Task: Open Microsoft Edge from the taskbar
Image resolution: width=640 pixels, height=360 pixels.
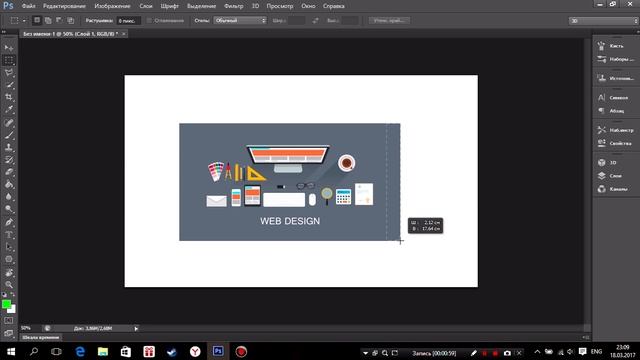Action: tap(80, 351)
